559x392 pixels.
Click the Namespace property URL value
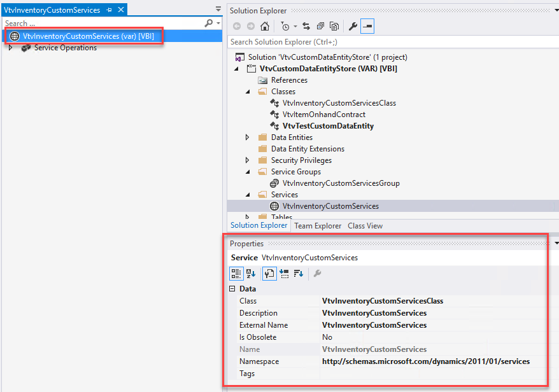click(426, 361)
